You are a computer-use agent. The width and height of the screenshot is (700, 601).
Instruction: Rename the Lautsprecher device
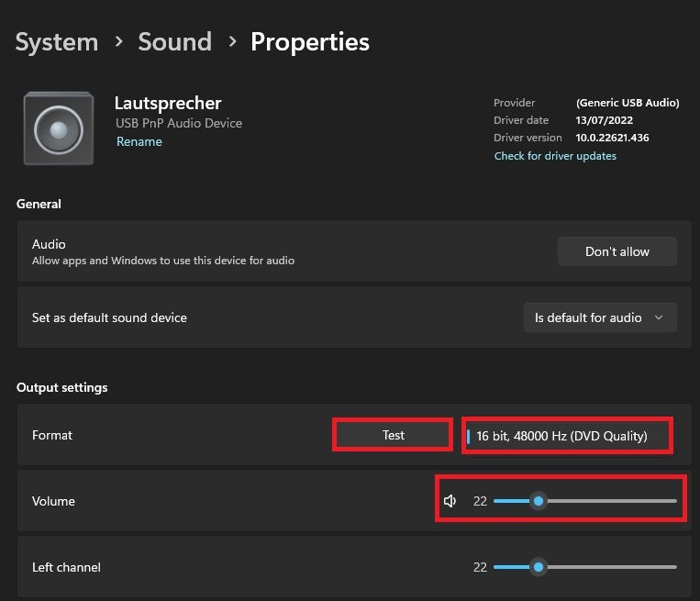tap(139, 142)
